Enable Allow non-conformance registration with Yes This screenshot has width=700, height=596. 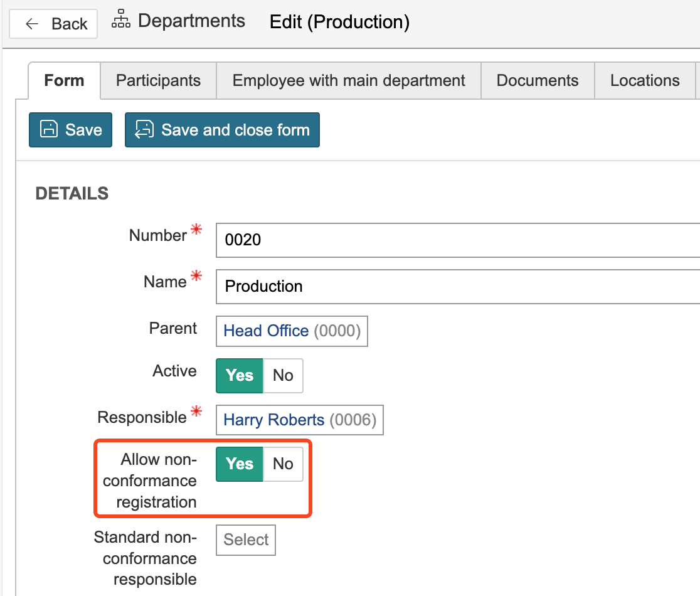(240, 464)
